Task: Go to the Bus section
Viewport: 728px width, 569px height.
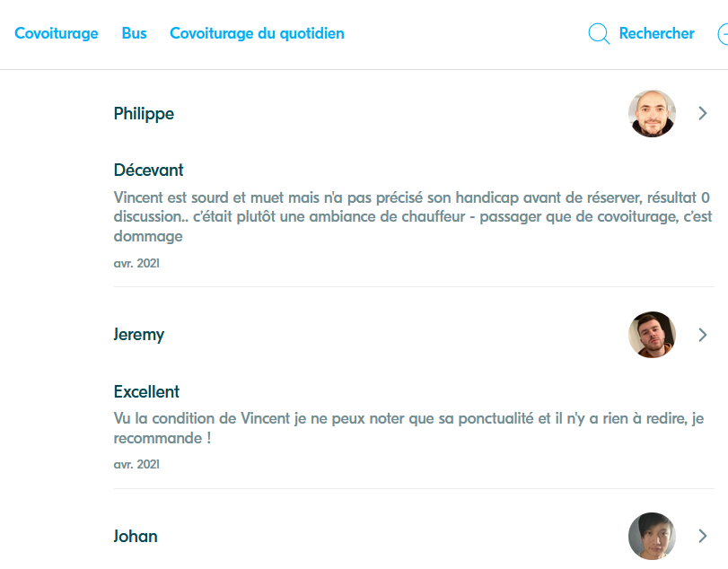Action: pyautogui.click(x=134, y=33)
